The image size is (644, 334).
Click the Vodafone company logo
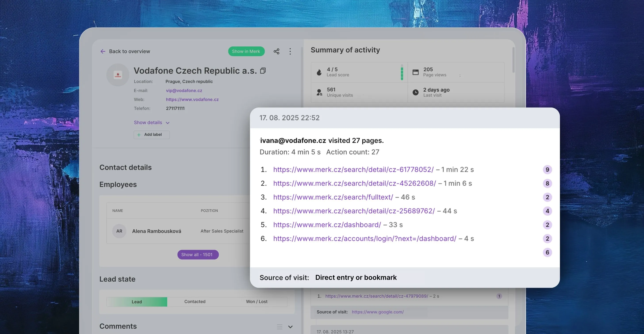(118, 75)
